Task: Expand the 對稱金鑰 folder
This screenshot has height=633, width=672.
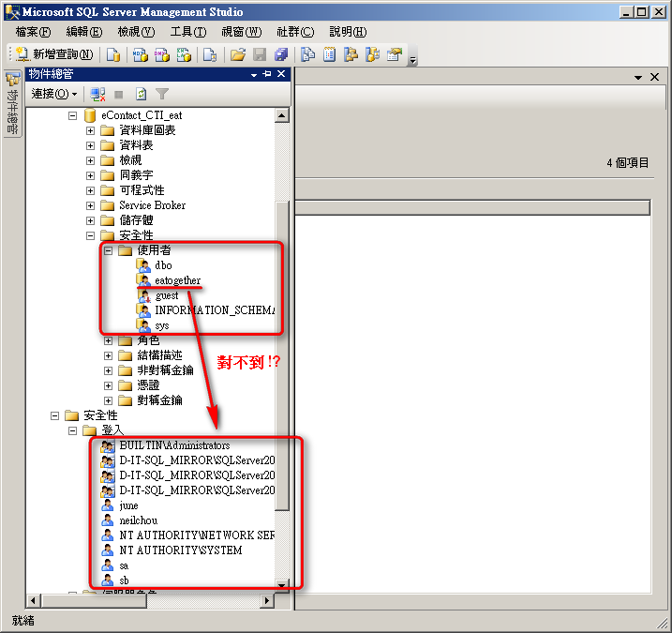Action: click(109, 401)
